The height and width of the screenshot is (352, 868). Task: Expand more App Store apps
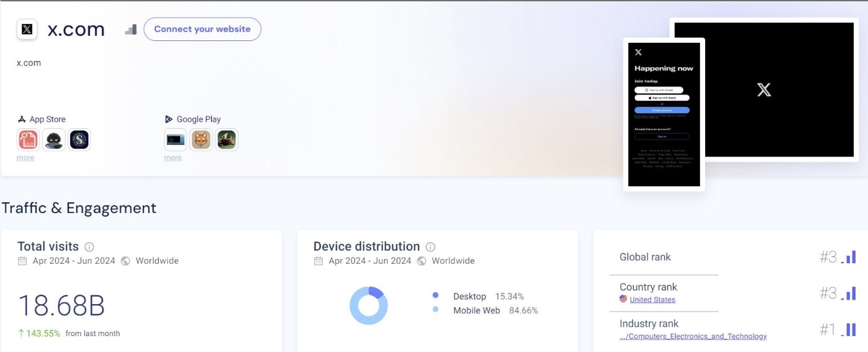(x=25, y=158)
